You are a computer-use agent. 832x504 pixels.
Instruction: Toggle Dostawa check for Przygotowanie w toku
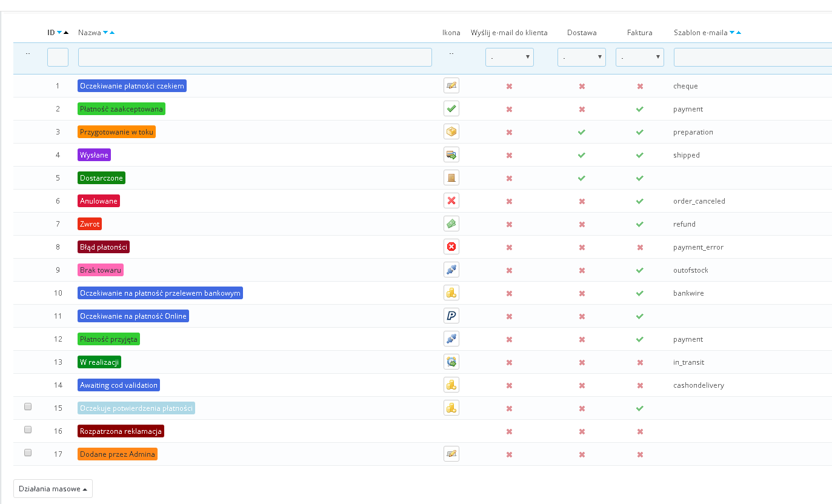582,132
